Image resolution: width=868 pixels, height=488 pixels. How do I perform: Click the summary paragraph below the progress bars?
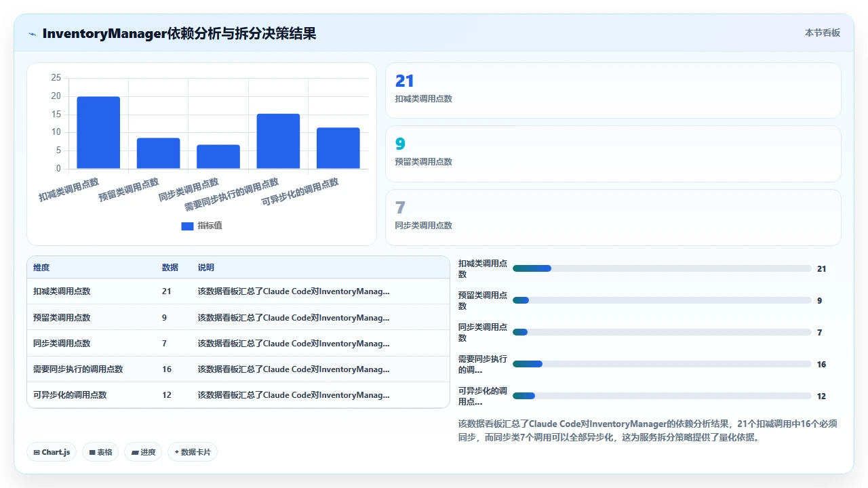click(648, 430)
